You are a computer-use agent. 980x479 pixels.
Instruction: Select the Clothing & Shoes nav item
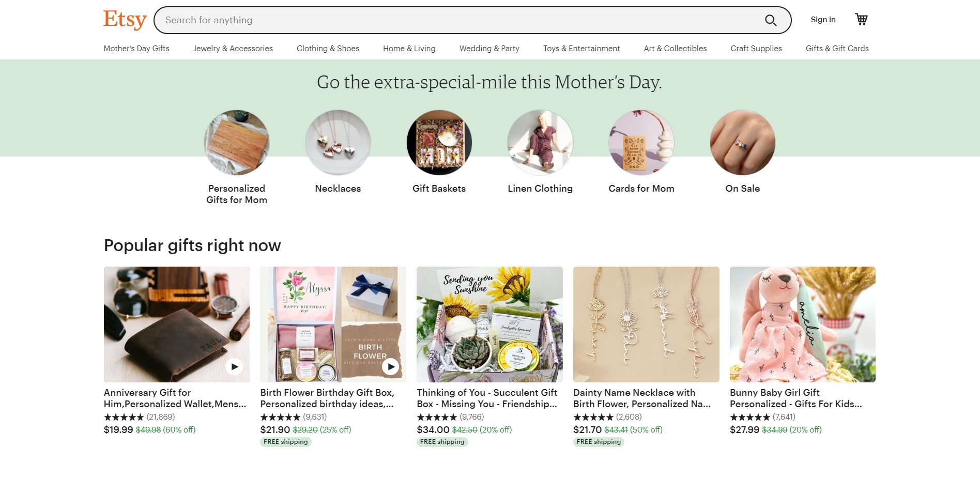point(327,48)
